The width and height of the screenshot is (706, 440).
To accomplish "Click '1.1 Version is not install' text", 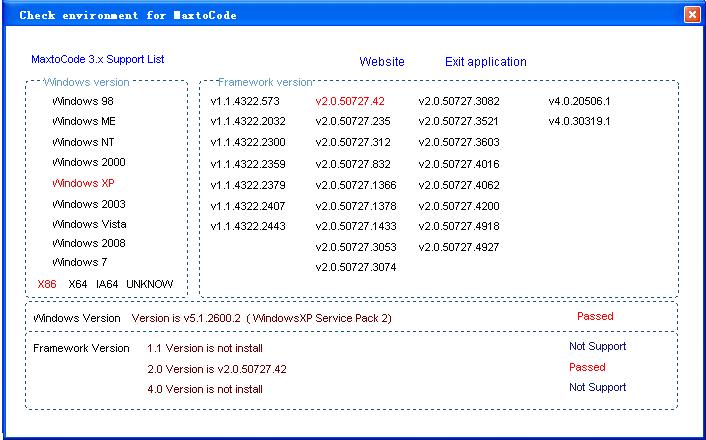I will (205, 349).
